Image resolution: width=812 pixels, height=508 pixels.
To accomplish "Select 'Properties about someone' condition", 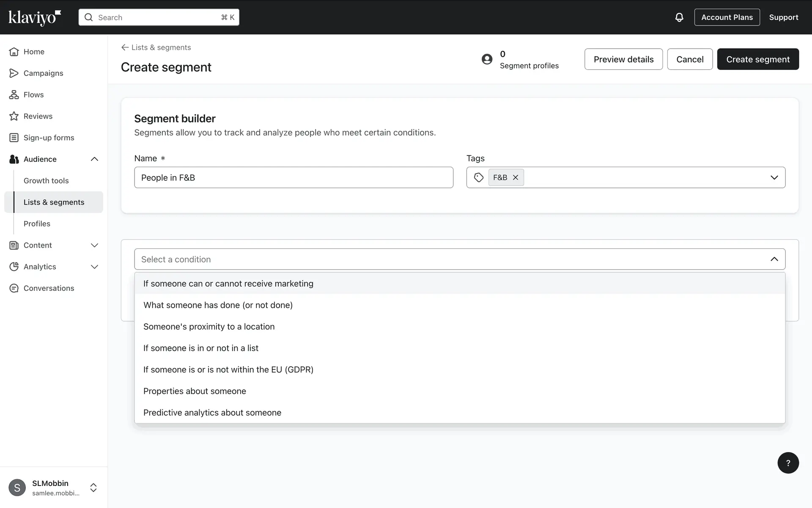I will tap(195, 391).
